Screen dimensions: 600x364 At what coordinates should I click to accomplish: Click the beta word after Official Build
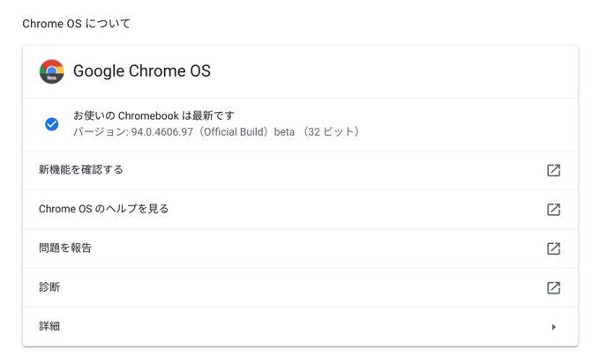tap(286, 132)
